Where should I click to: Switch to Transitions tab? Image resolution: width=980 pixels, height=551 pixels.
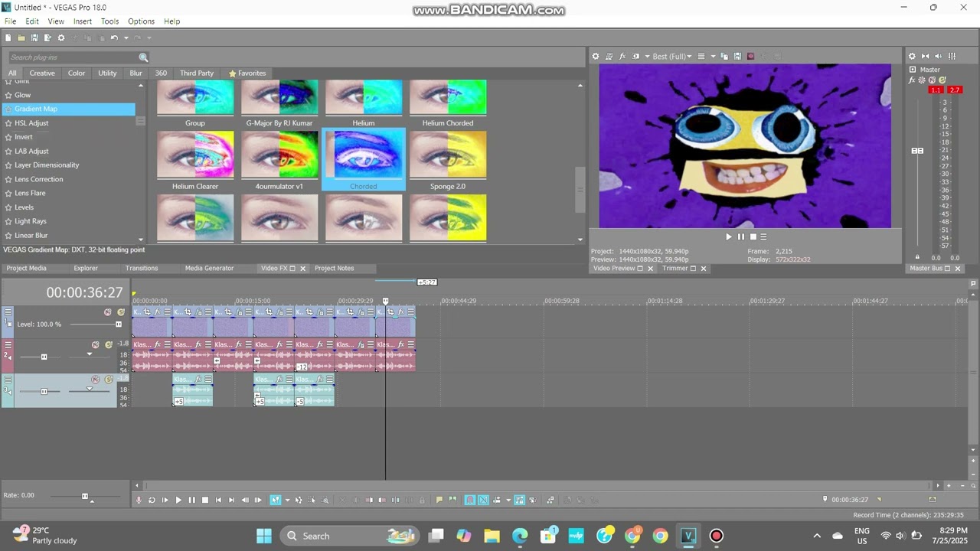point(142,269)
